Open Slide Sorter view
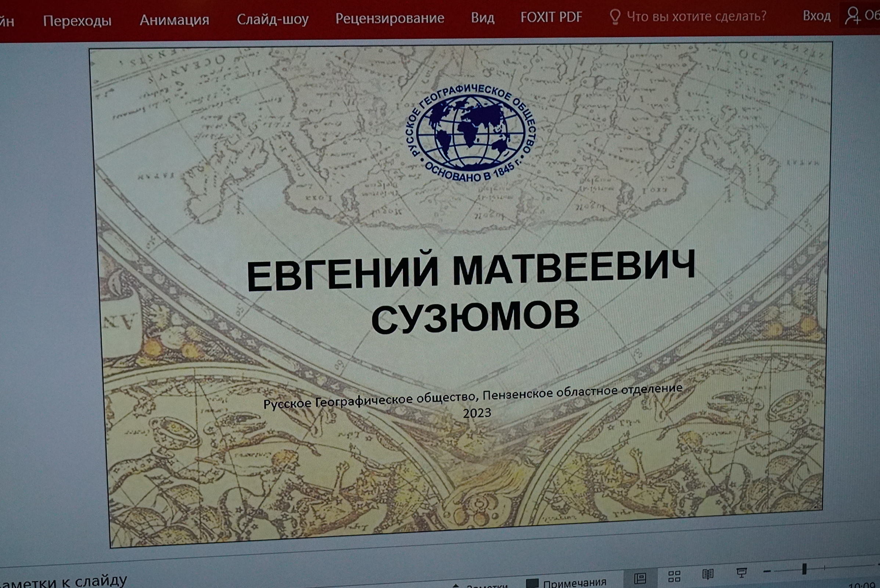Image resolution: width=880 pixels, height=588 pixels. click(x=674, y=576)
